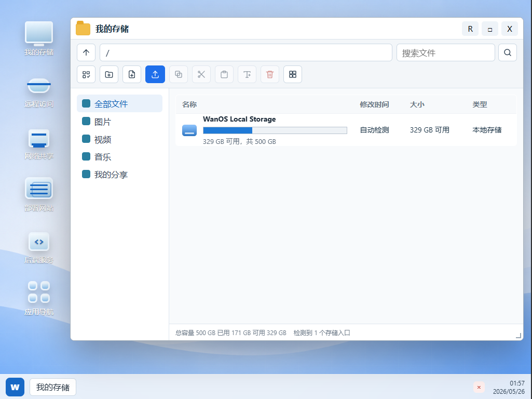Sort by 类型 column header
This screenshot has width=532, height=399.
pyautogui.click(x=480, y=104)
